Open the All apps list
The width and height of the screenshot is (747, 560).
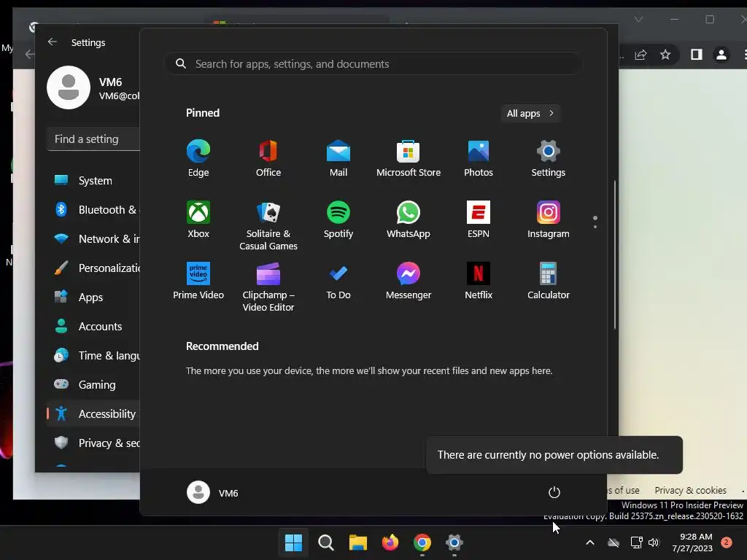[530, 113]
